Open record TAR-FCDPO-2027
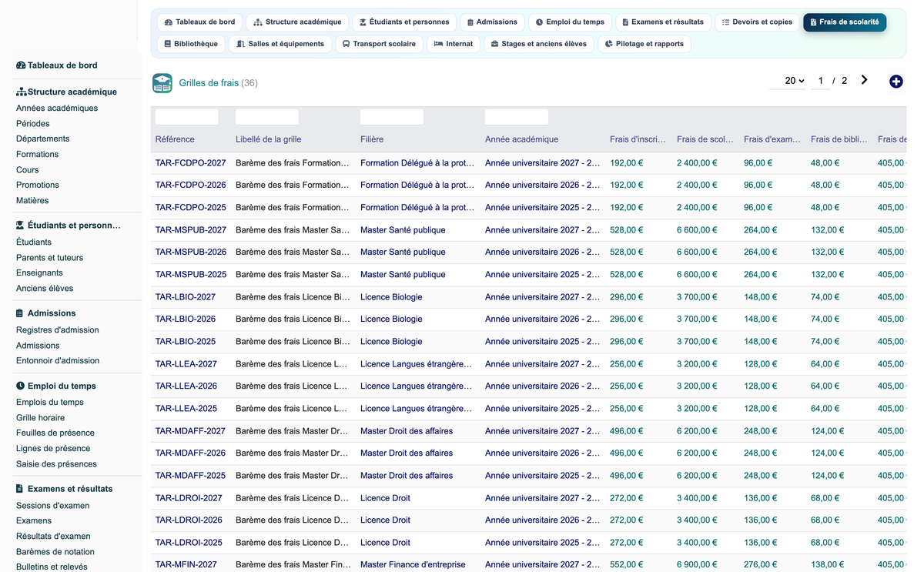Viewport: 924px width, 572px height. tap(191, 163)
